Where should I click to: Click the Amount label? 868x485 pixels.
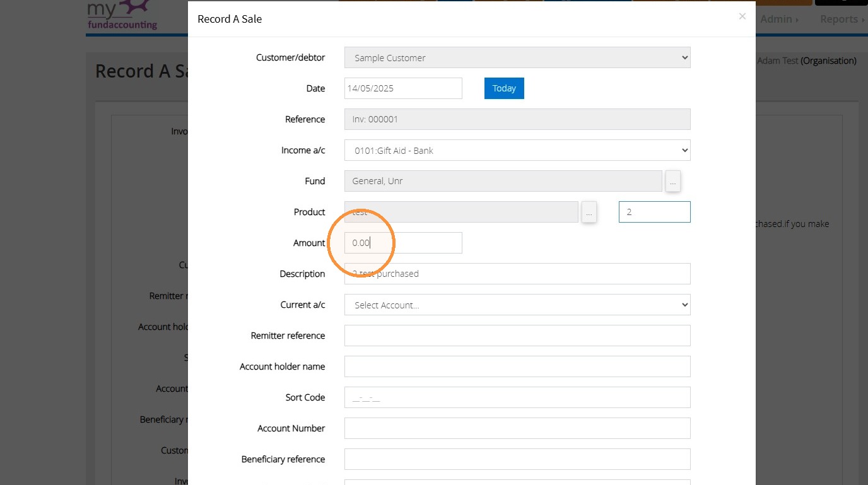pyautogui.click(x=309, y=243)
